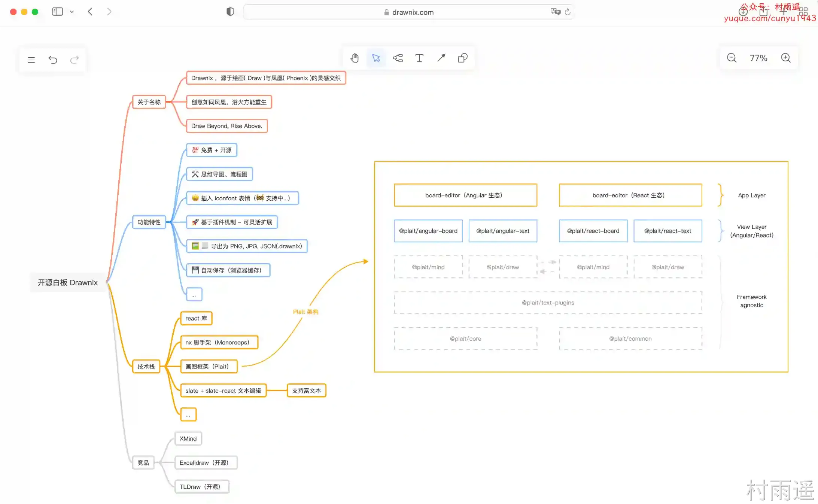Open the sidebar options dropdown chevron
Viewport: 818px width, 504px height.
pyautogui.click(x=72, y=12)
